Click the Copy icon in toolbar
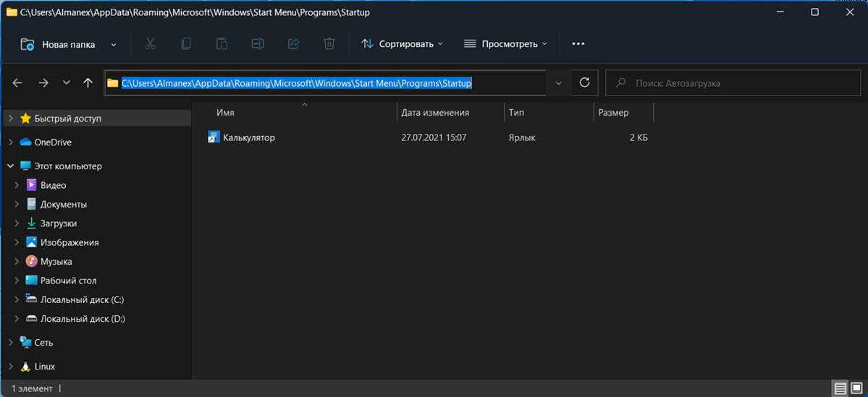 click(x=186, y=44)
